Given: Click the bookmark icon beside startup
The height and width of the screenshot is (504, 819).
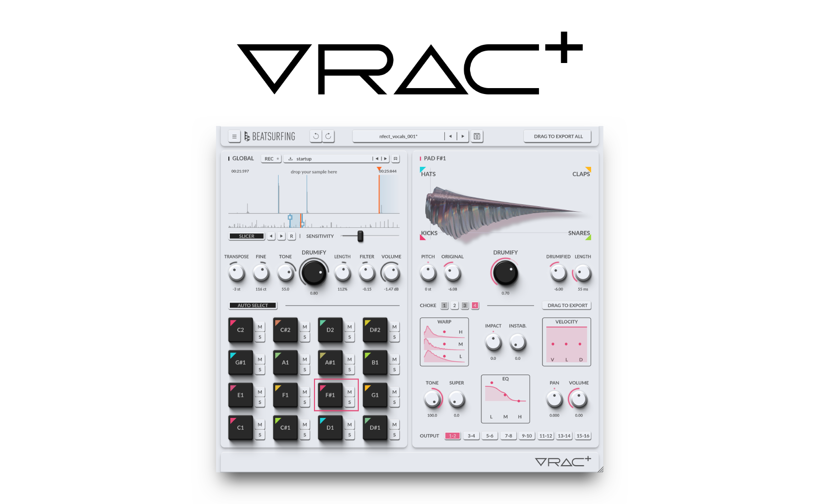Looking at the screenshot, I should coord(395,159).
